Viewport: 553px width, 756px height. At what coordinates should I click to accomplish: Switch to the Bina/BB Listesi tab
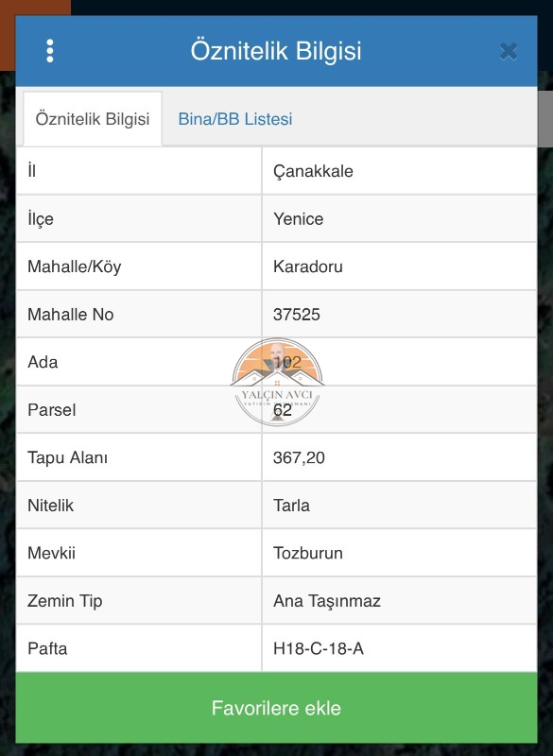pyautogui.click(x=235, y=119)
